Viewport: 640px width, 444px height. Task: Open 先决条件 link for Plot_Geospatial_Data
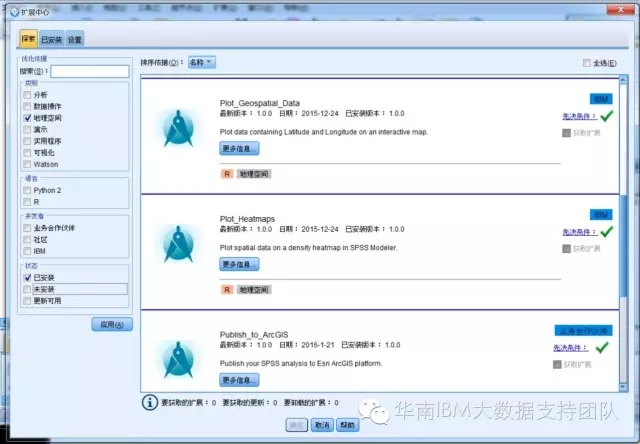pos(580,116)
